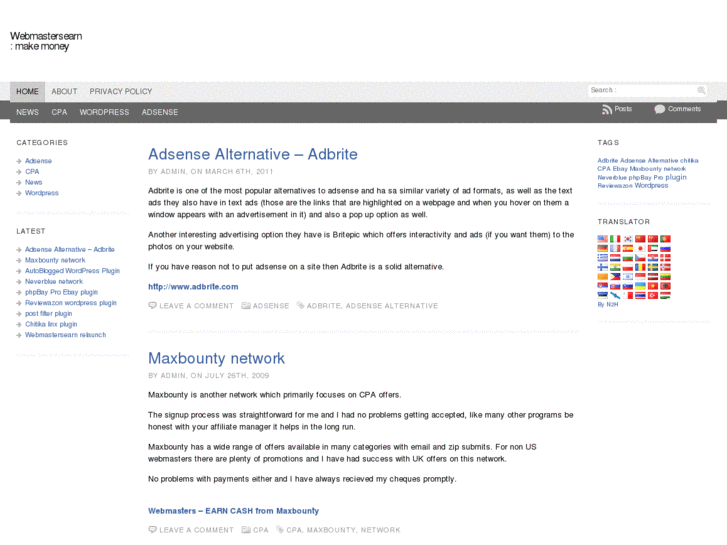Select the Philippines flag

(615, 276)
